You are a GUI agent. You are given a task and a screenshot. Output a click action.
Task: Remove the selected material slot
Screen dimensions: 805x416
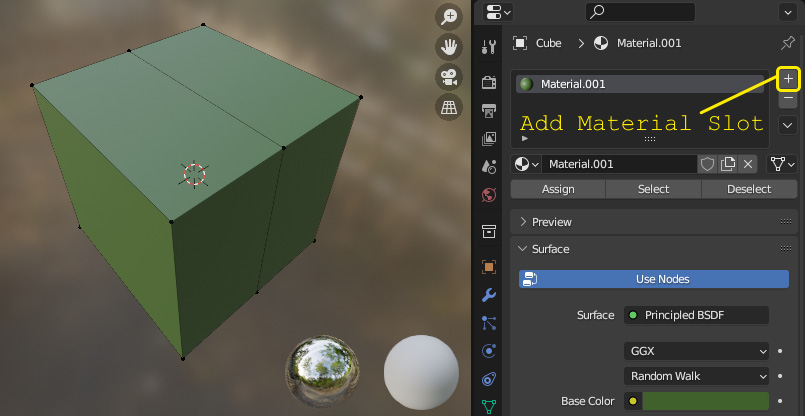(x=788, y=98)
